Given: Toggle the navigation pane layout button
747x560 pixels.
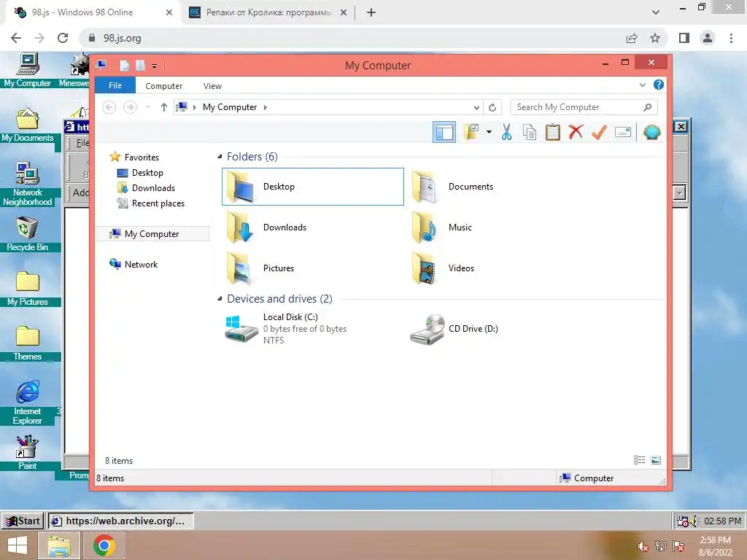Looking at the screenshot, I should point(444,132).
